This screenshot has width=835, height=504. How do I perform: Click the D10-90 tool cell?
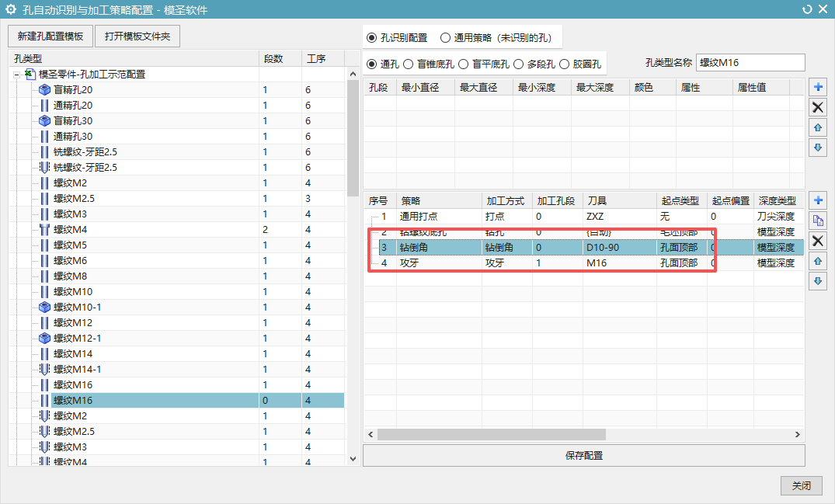tap(620, 247)
